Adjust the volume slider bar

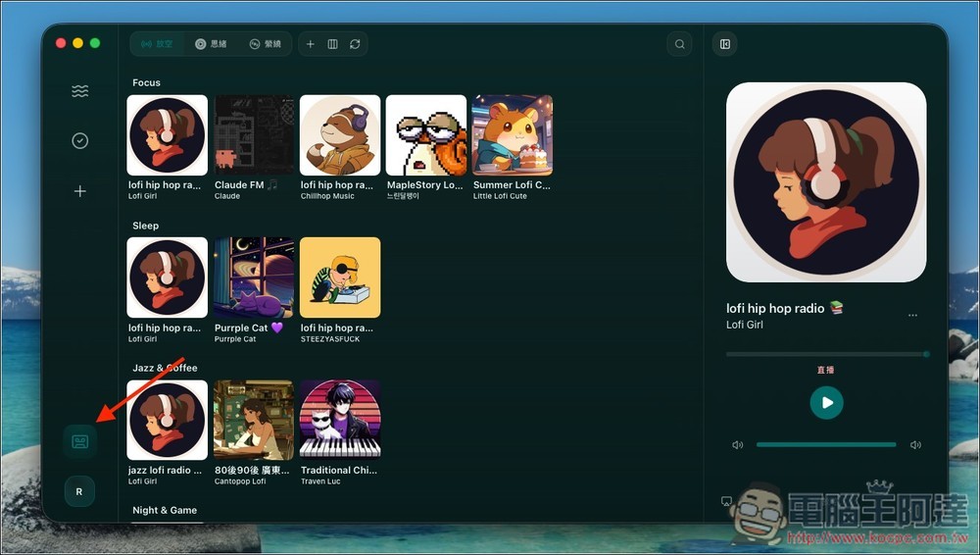coord(826,445)
